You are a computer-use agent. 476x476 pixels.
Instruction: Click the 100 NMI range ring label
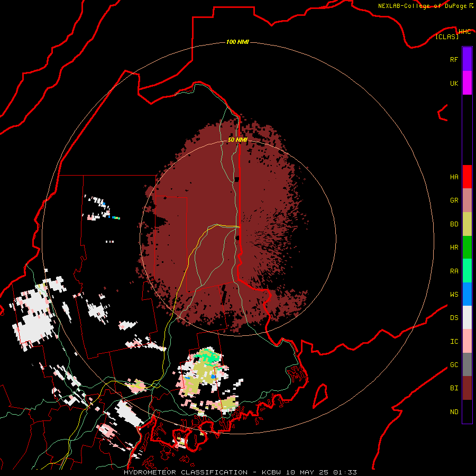[237, 42]
